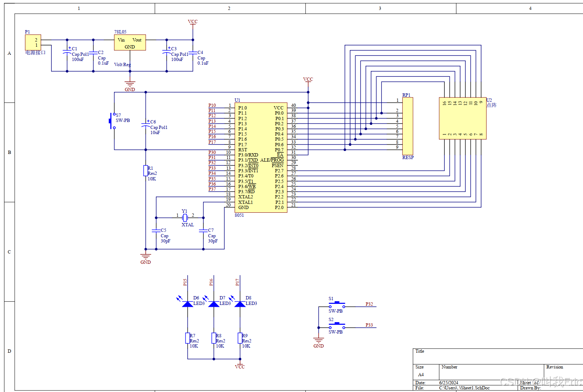Image resolution: width=583 pixels, height=392 pixels.
Task: Click the Volt Reg comment text
Action: point(122,65)
